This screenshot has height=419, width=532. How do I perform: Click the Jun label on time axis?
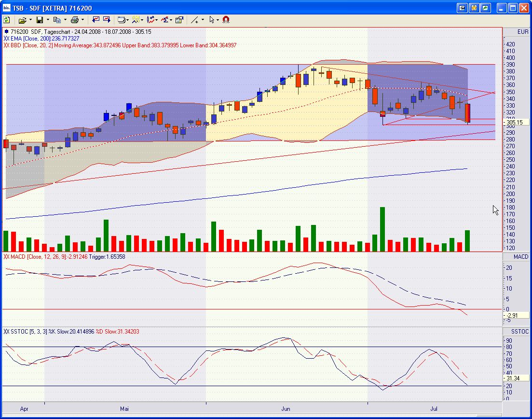coord(286,409)
